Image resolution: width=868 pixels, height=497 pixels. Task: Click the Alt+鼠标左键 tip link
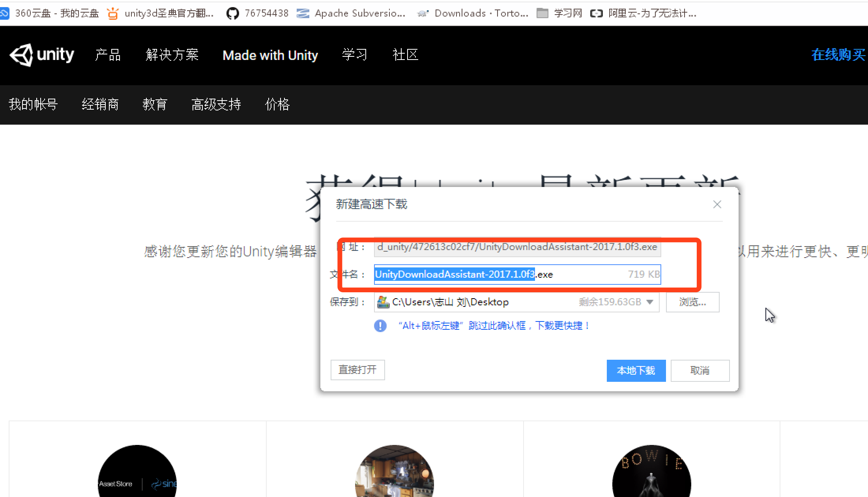coord(494,326)
